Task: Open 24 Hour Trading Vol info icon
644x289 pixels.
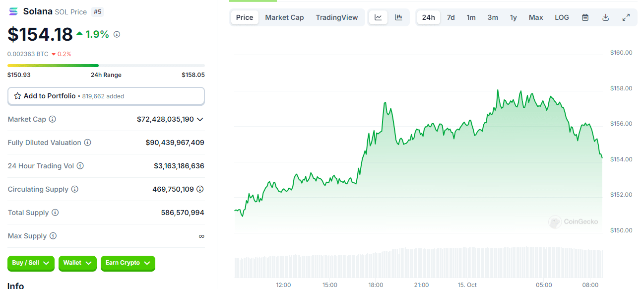Action: click(x=80, y=166)
